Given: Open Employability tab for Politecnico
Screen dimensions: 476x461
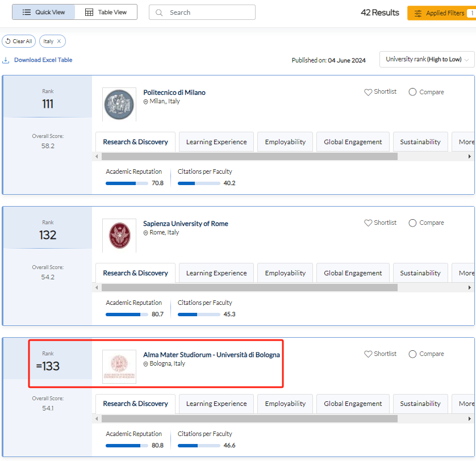Looking at the screenshot, I should [x=285, y=142].
